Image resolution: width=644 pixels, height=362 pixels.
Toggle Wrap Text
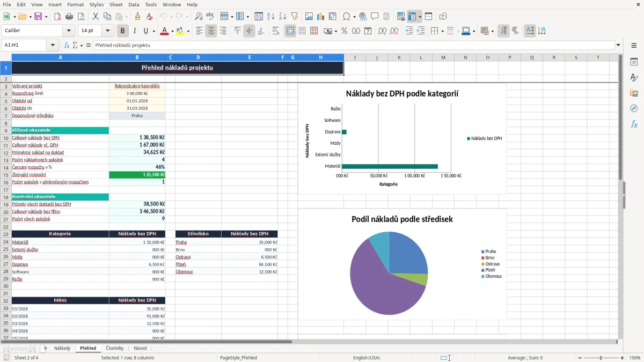coord(276,31)
